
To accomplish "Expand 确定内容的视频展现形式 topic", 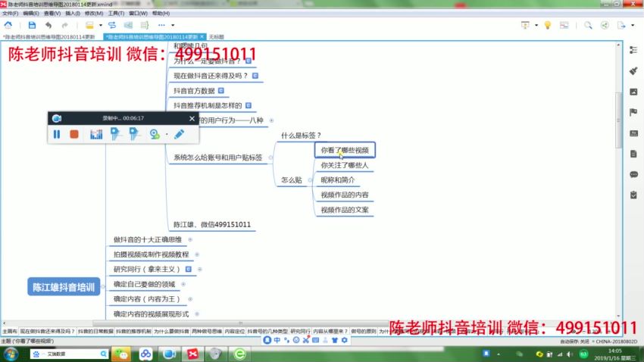I will (197, 314).
